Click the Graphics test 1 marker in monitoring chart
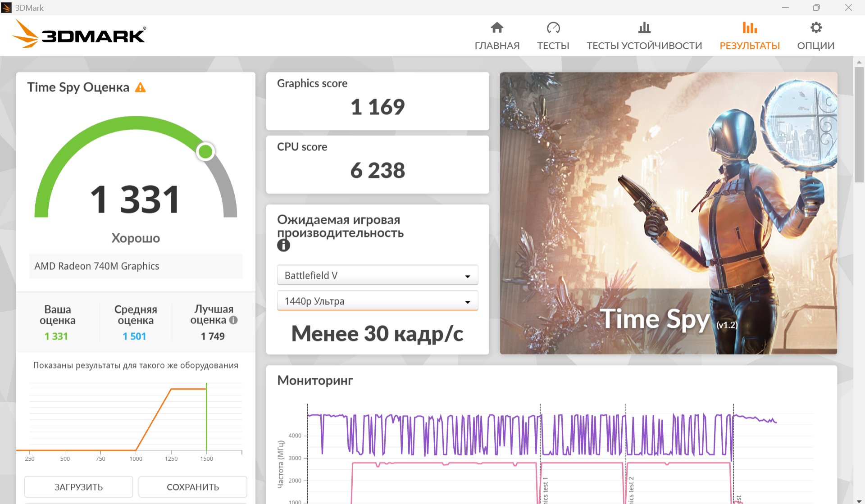 [545, 490]
